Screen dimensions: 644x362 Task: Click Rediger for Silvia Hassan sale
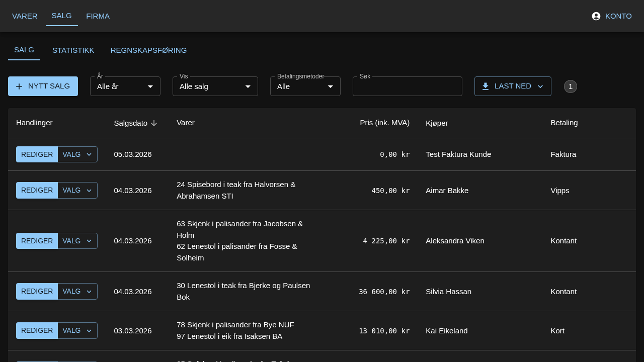(x=37, y=292)
